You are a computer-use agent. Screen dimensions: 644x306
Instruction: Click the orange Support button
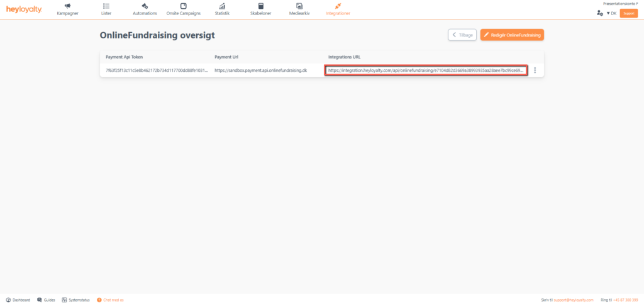[628, 13]
